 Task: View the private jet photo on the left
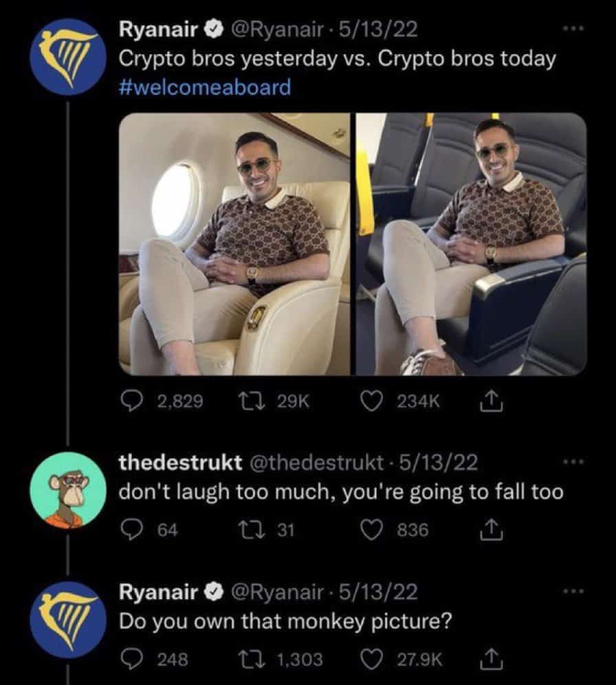pos(234,244)
